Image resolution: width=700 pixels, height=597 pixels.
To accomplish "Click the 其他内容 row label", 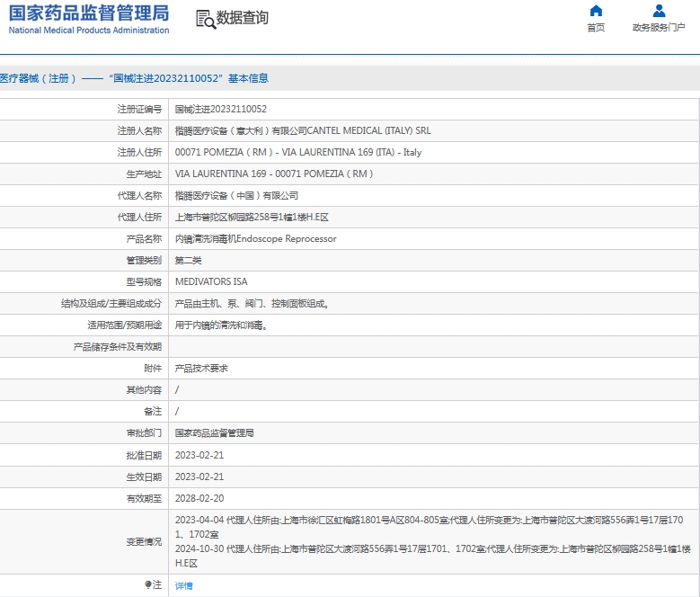I will pyautogui.click(x=144, y=390).
